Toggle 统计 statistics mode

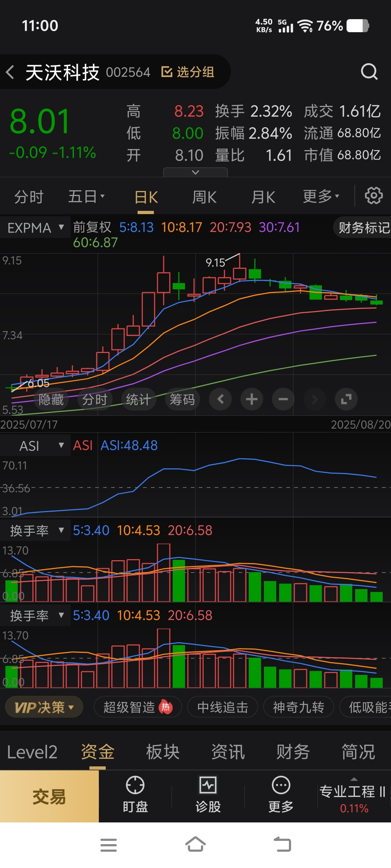click(138, 400)
